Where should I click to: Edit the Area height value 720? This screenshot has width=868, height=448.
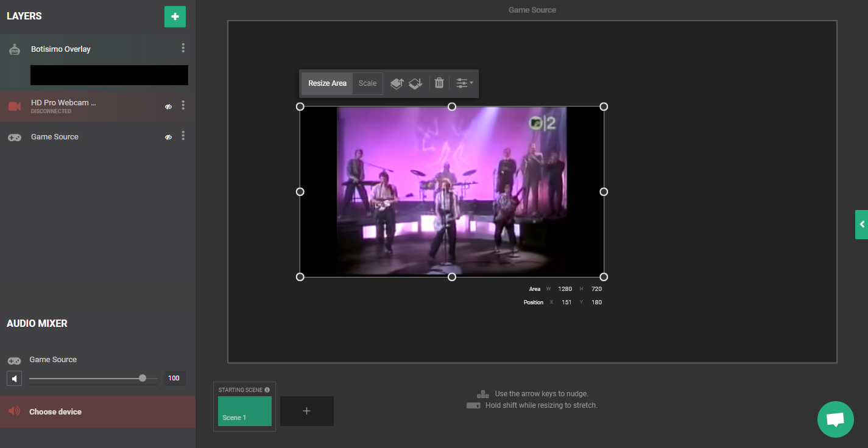point(596,289)
